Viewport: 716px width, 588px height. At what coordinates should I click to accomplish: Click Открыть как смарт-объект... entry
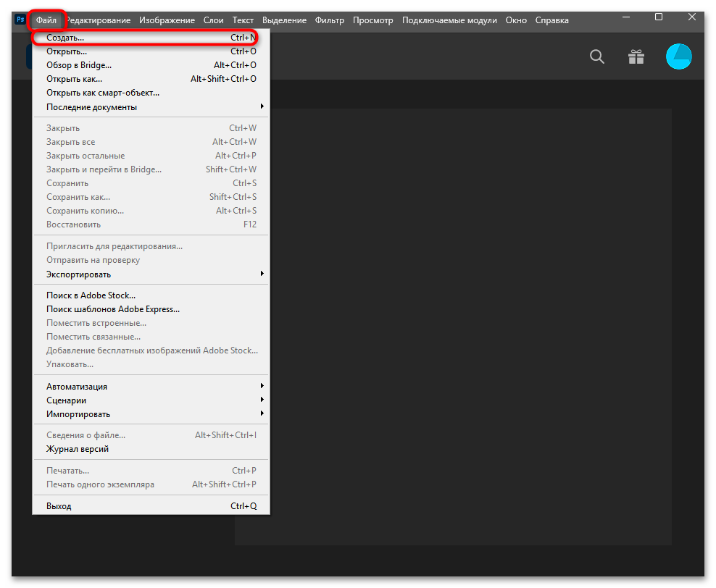[103, 93]
